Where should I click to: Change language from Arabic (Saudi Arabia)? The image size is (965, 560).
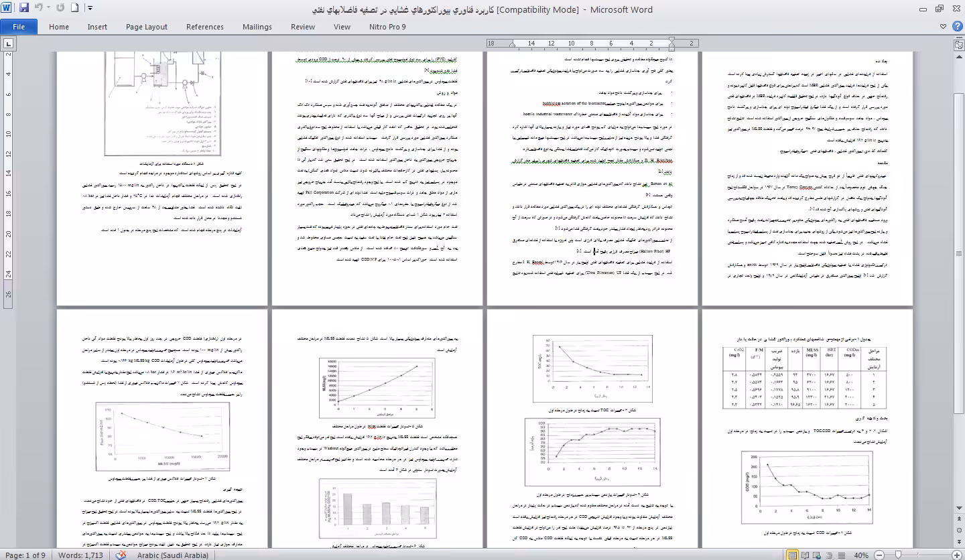coord(172,555)
